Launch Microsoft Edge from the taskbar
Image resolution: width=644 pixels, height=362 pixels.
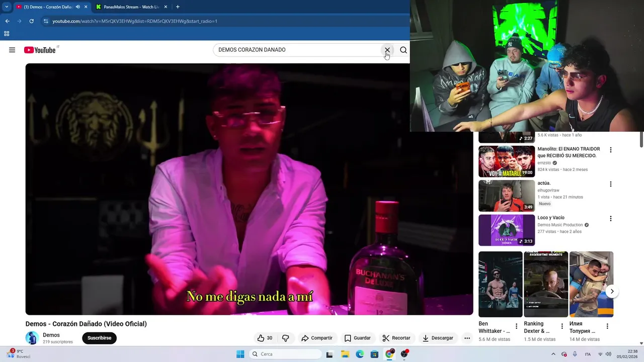pyautogui.click(x=360, y=354)
